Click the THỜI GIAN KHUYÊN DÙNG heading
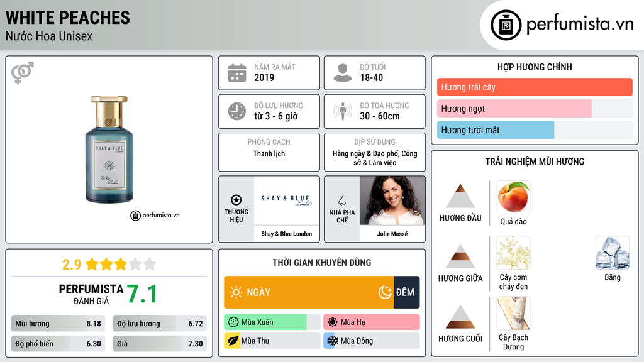 tap(322, 263)
